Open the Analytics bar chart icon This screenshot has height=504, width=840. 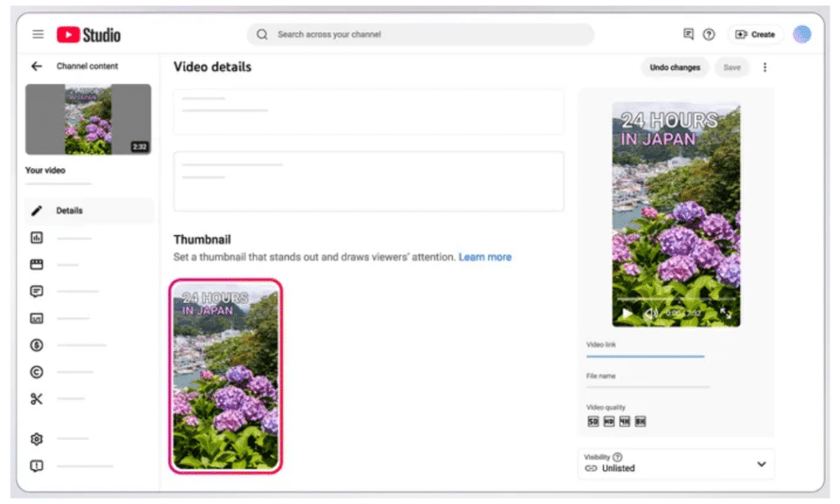pos(36,237)
